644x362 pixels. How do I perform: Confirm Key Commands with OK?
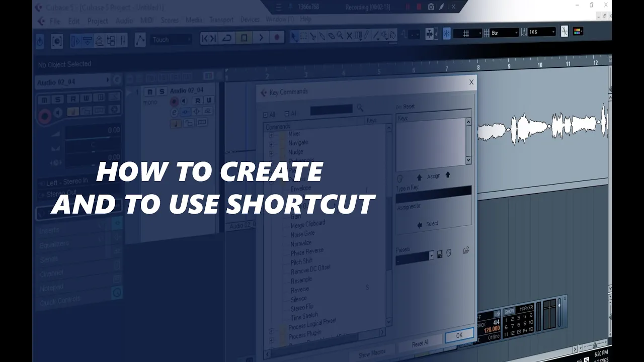459,335
